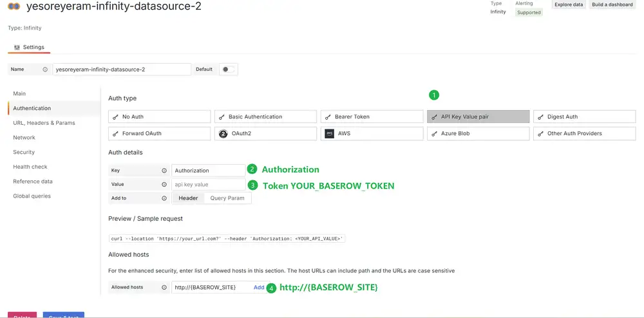Viewport: 644px width, 318px height.
Task: Click the datasource Name input field
Action: [122, 70]
